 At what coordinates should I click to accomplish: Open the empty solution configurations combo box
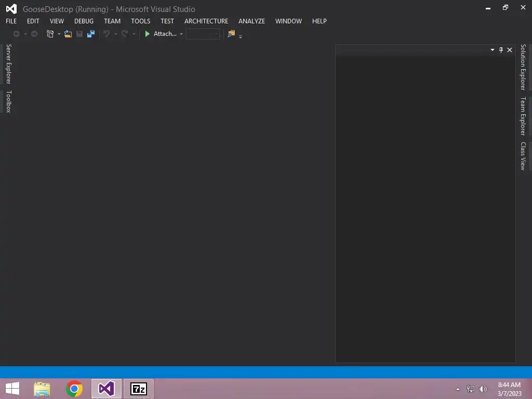click(203, 34)
